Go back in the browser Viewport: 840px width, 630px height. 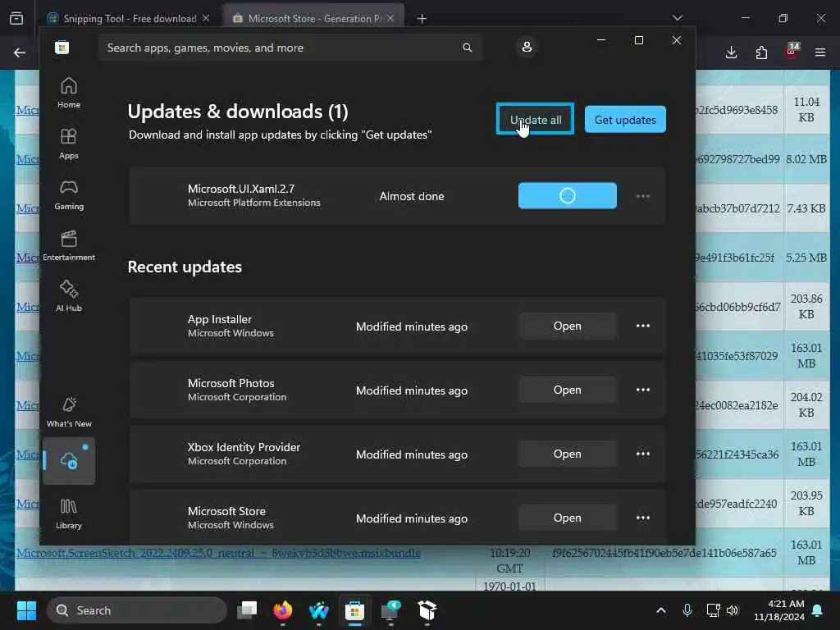(x=20, y=52)
